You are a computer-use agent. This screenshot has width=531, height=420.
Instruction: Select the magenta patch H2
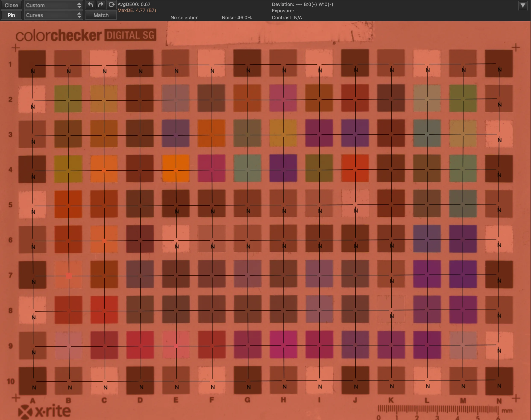tap(283, 98)
